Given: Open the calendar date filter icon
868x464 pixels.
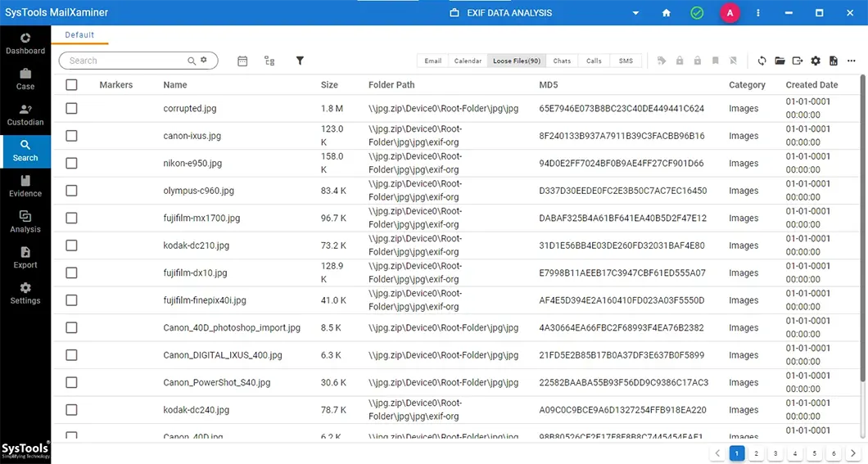Looking at the screenshot, I should [x=242, y=61].
